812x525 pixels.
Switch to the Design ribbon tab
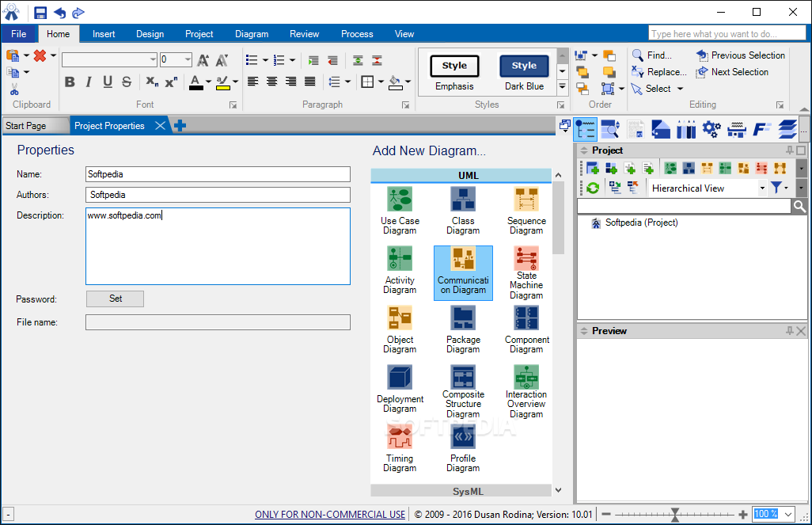pyautogui.click(x=150, y=34)
